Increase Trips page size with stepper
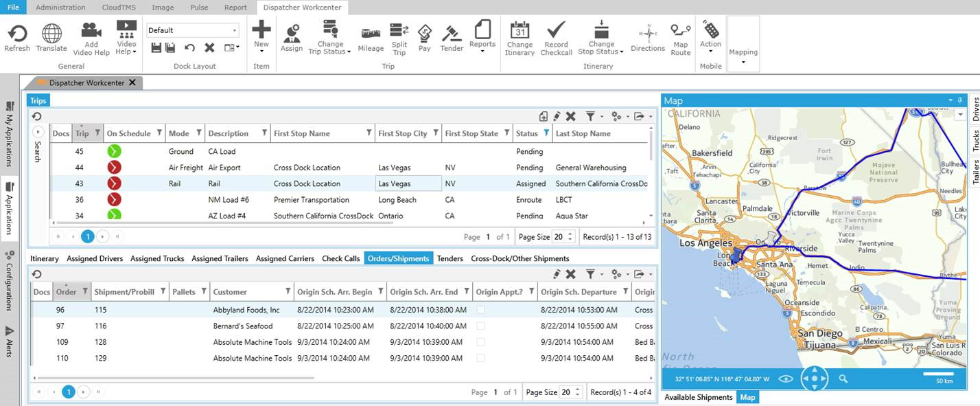 pos(570,234)
